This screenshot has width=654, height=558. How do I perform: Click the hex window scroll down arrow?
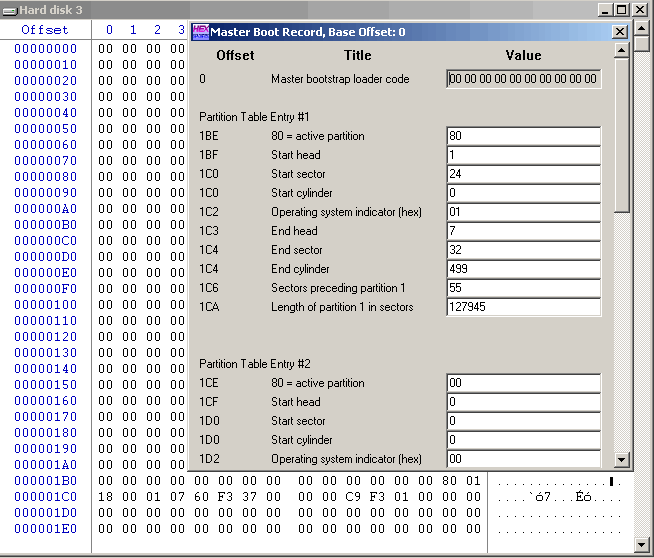(x=641, y=544)
